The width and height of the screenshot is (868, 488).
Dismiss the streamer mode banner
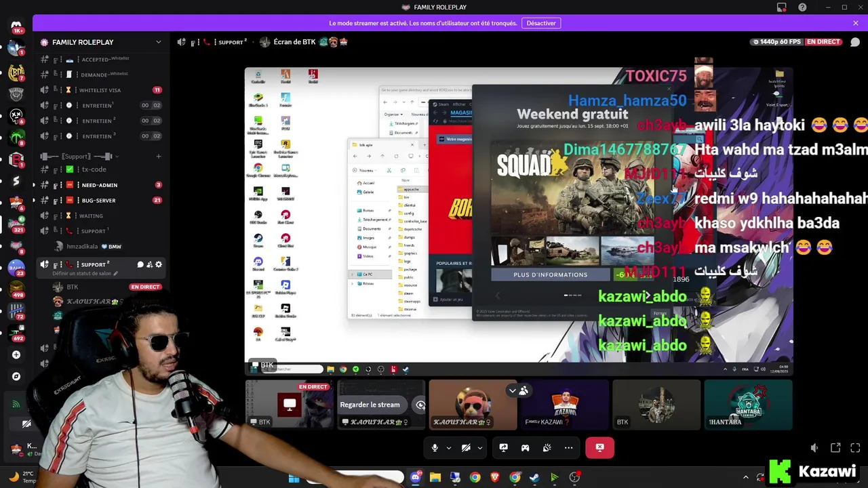click(855, 23)
